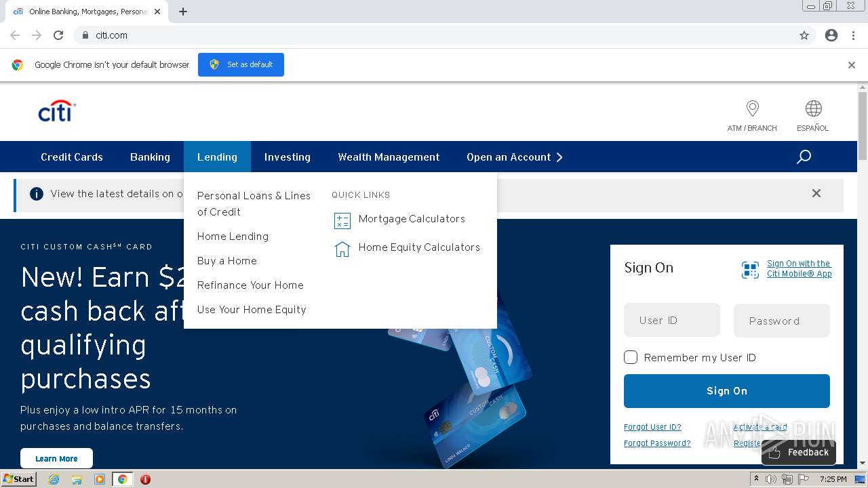The width and height of the screenshot is (868, 488).
Task: Click Learn More on Custom Cash banner
Action: pos(56,458)
